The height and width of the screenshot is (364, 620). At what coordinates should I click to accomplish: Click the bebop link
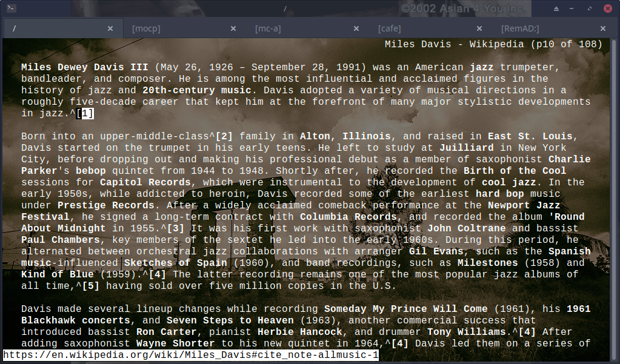[91, 171]
